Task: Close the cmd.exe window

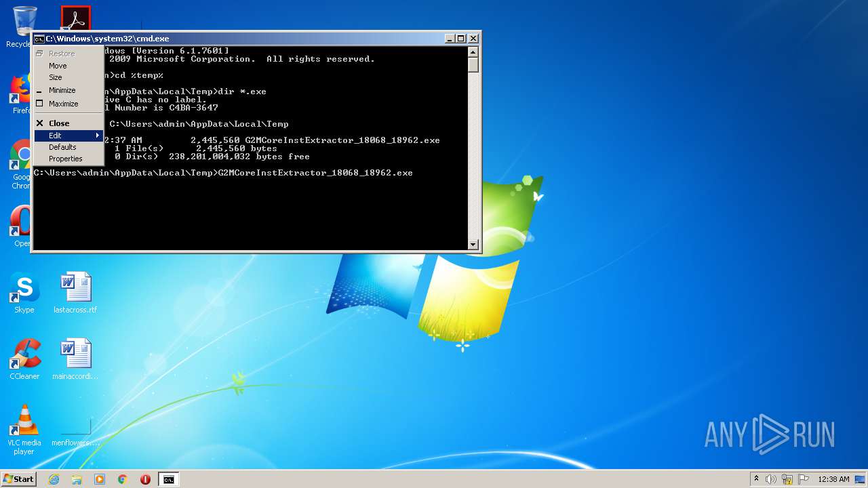Action: click(473, 39)
